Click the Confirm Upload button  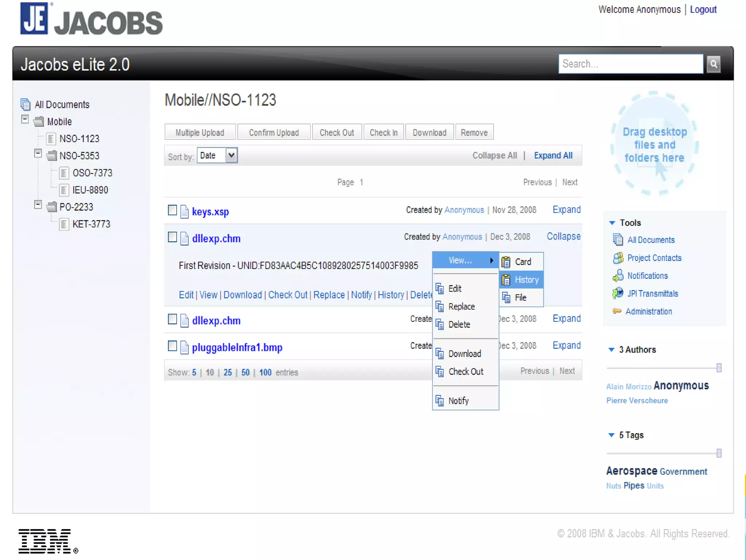[x=274, y=132]
